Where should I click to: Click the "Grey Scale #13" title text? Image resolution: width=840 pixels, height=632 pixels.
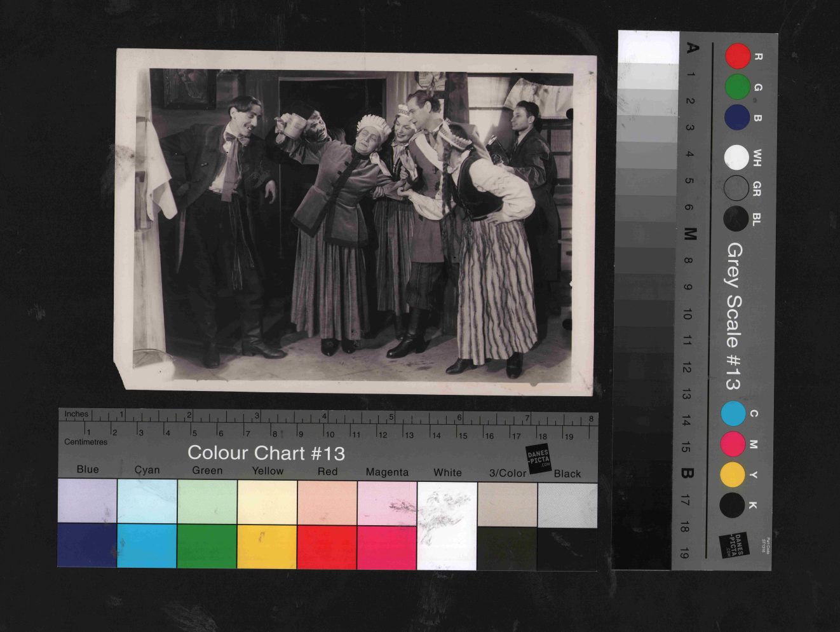[x=734, y=316]
